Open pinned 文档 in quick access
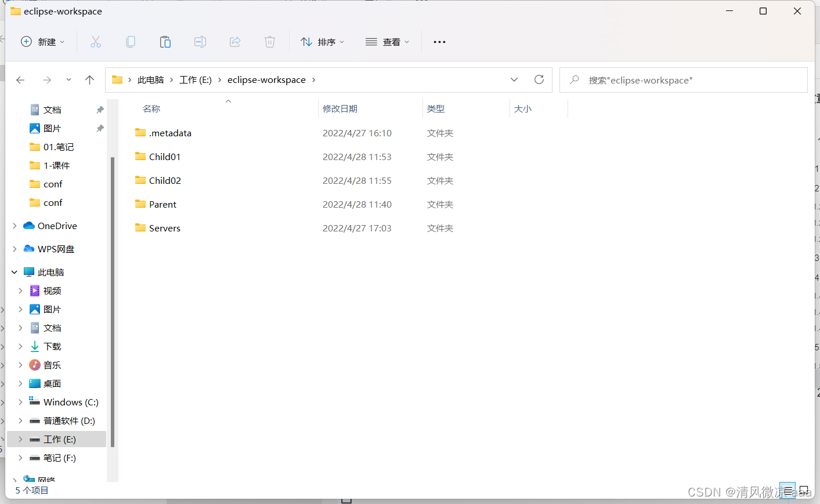Screen dimensions: 820x504 52,110
